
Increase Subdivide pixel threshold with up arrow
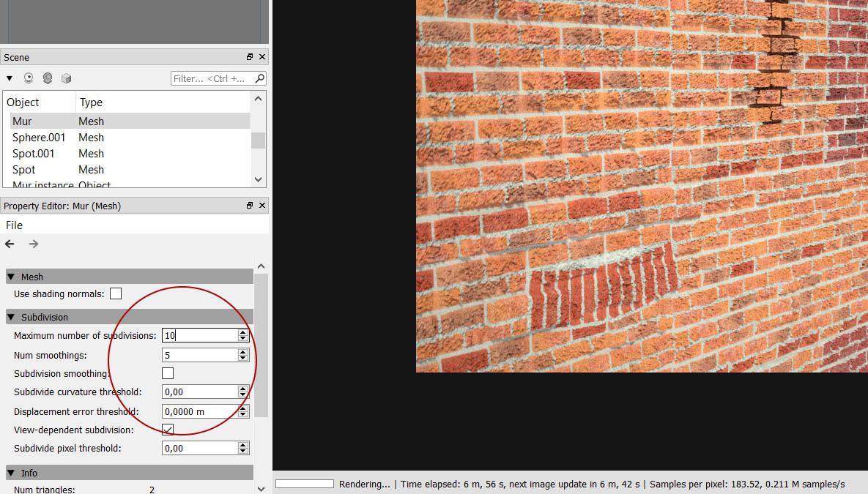coord(243,445)
